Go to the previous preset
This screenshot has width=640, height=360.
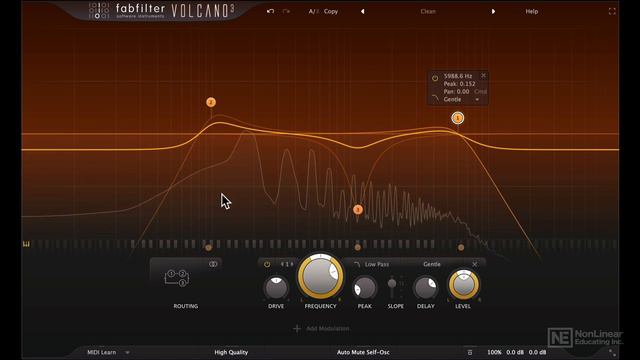362,11
